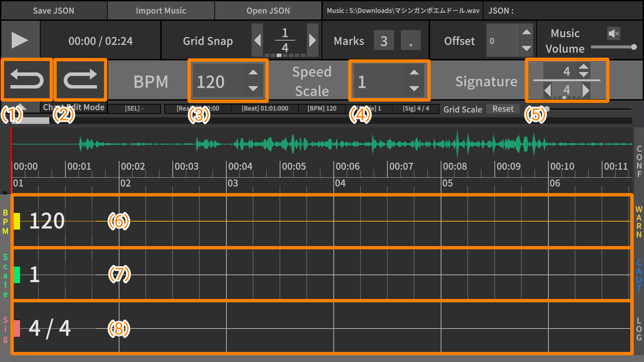
Task: Increase Offset with up arrow
Action: click(x=526, y=32)
